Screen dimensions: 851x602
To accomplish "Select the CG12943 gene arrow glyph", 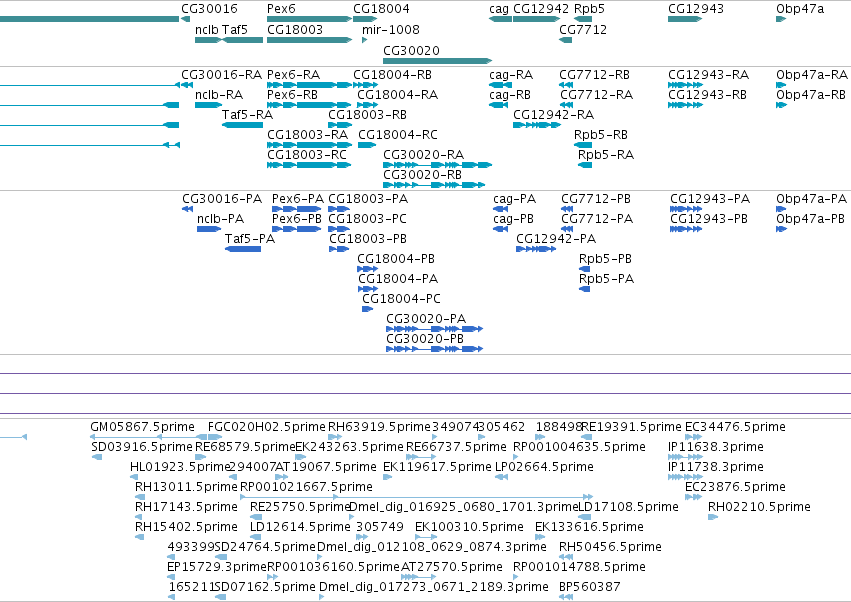I will (685, 19).
